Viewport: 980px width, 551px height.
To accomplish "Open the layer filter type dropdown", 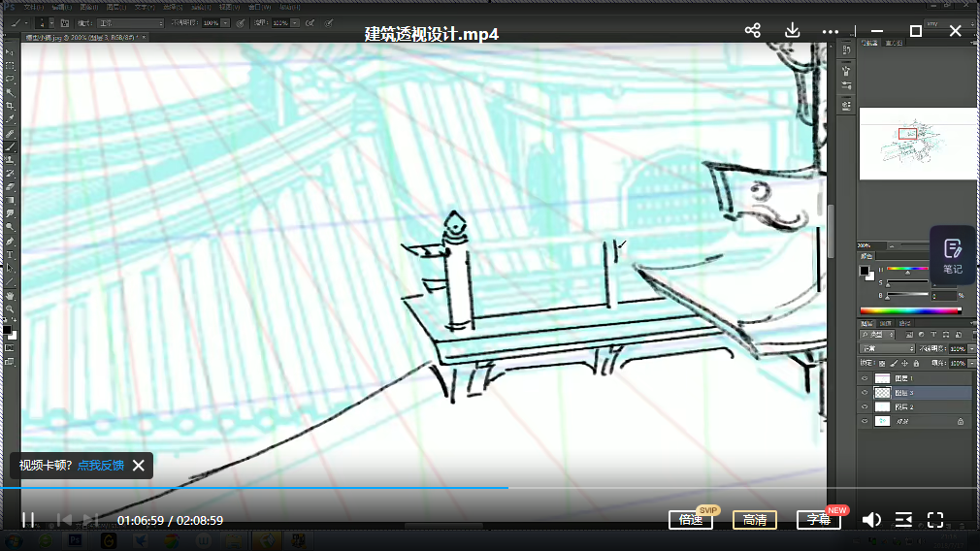I will 879,335.
